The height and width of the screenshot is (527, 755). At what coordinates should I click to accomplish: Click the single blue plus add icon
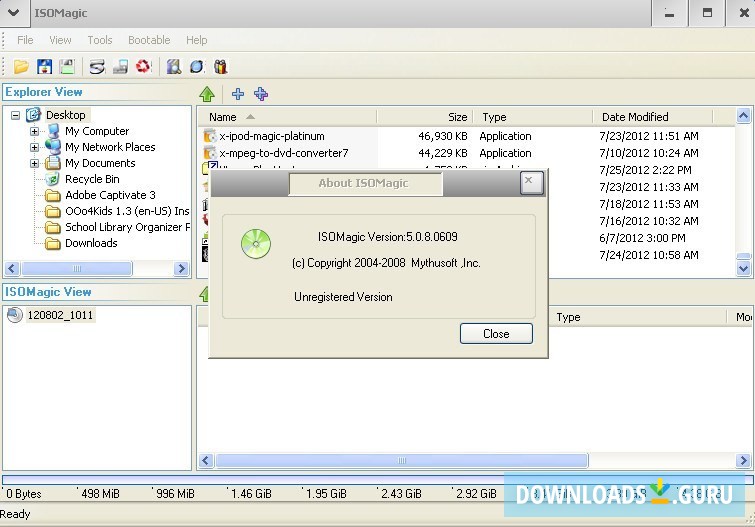238,94
